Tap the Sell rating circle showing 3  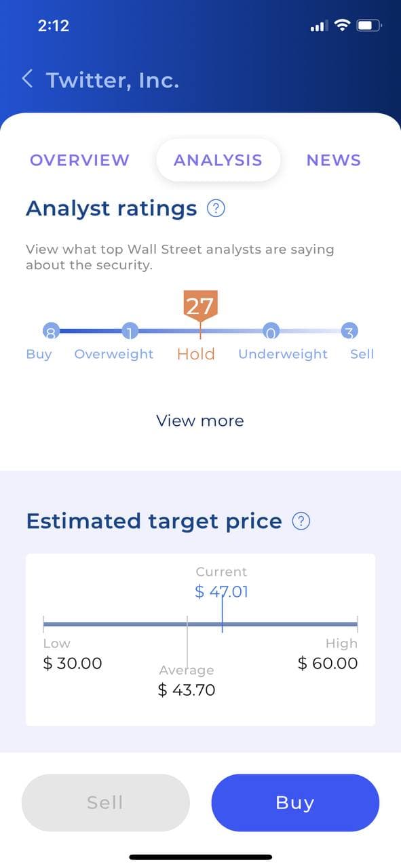tap(349, 331)
